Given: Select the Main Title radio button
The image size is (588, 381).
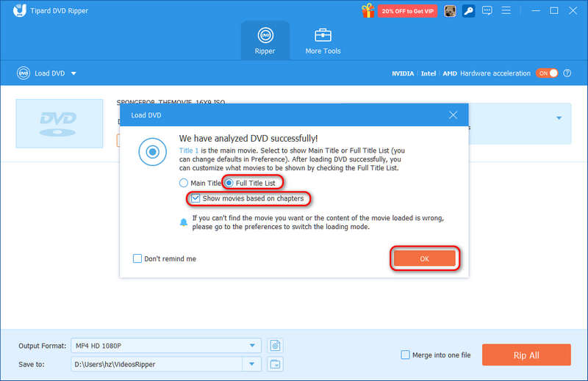Looking at the screenshot, I should [x=183, y=183].
